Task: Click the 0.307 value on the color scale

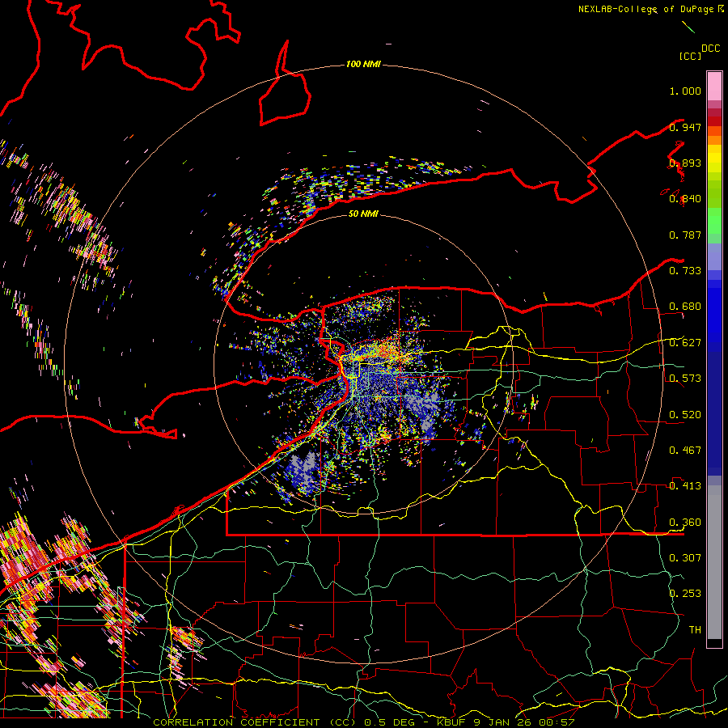Action: [x=685, y=557]
